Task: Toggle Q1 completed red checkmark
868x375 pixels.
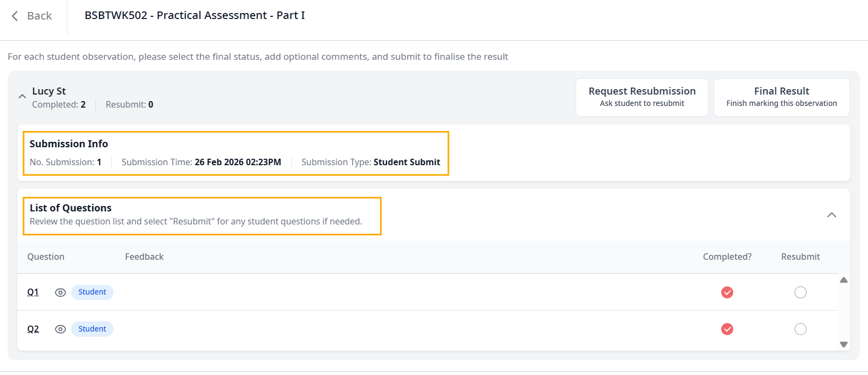Action: [x=727, y=292]
